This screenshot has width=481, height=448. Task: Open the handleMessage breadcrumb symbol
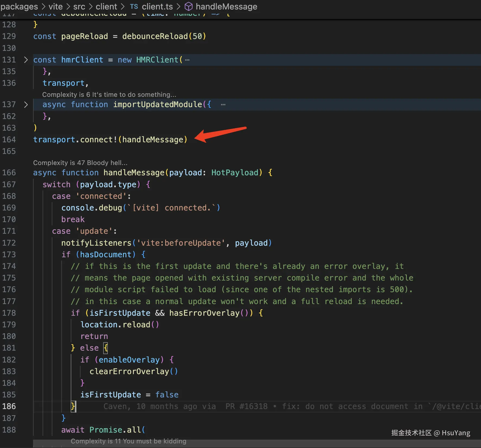[x=226, y=6]
